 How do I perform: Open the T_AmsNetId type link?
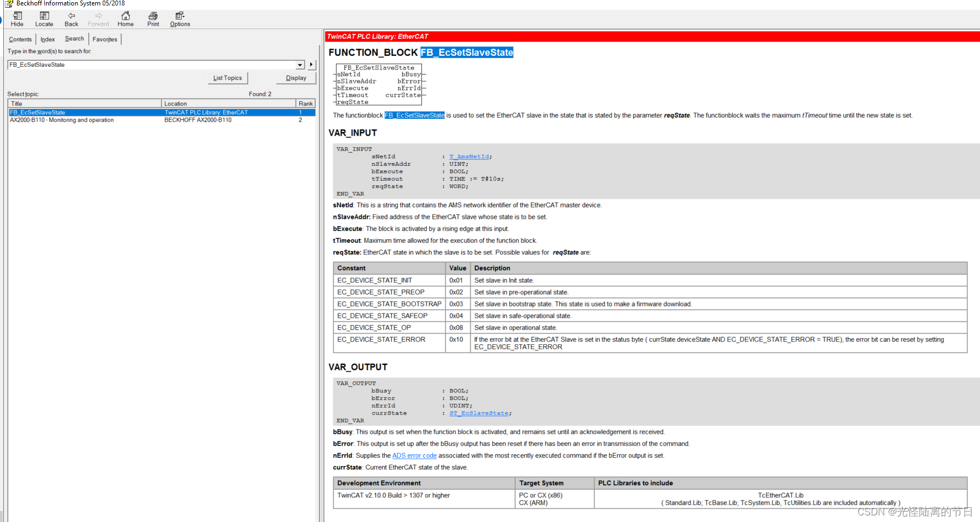tap(469, 156)
